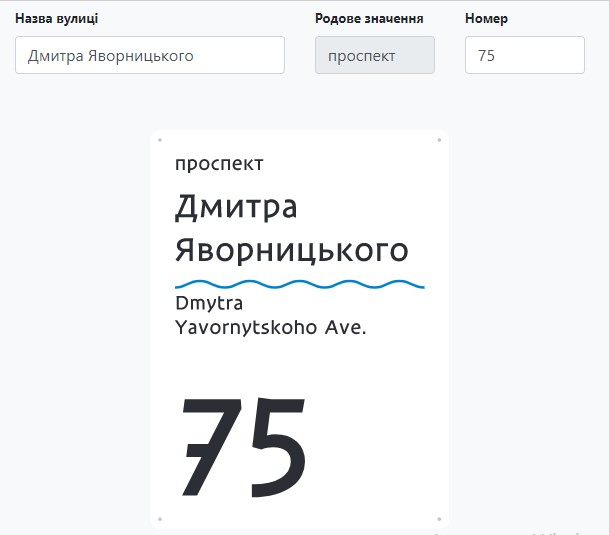Image resolution: width=609 pixels, height=535 pixels.
Task: Click the blue wavy line divider
Action: point(300,285)
